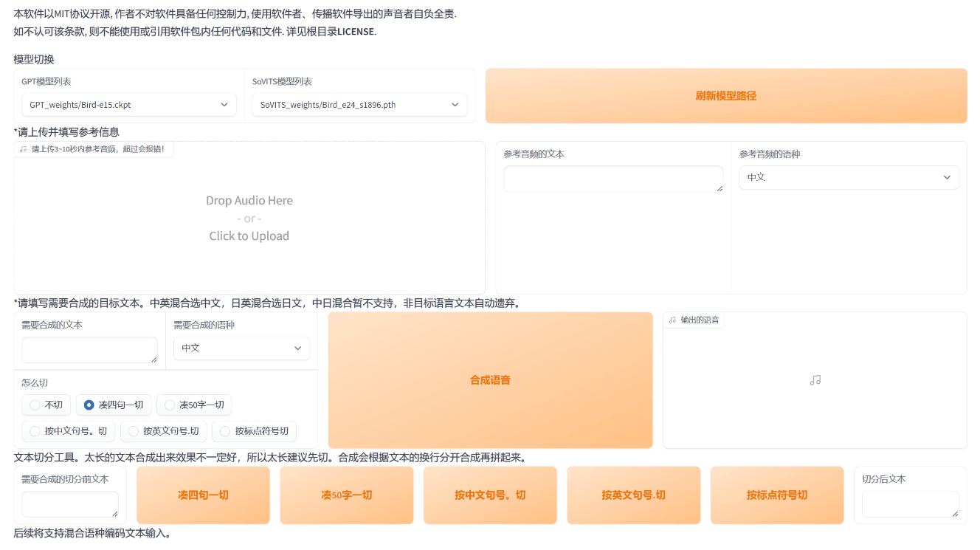Focus the 参考音频的文本 text field
This screenshot has width=980, height=550.
(612, 179)
